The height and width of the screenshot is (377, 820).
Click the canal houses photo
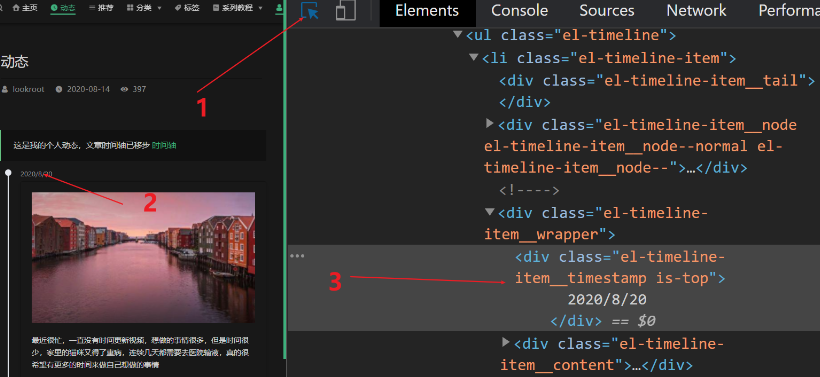point(143,257)
